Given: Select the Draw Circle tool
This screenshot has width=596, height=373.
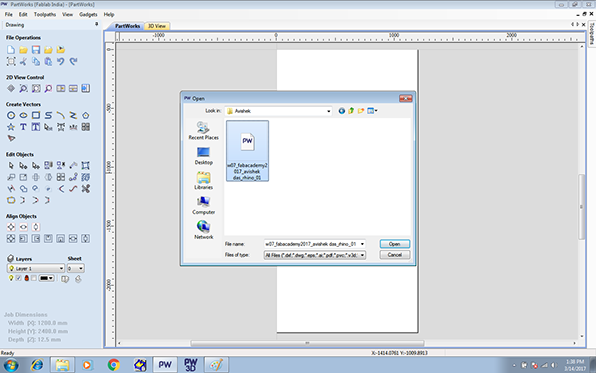Looking at the screenshot, I should (11, 115).
